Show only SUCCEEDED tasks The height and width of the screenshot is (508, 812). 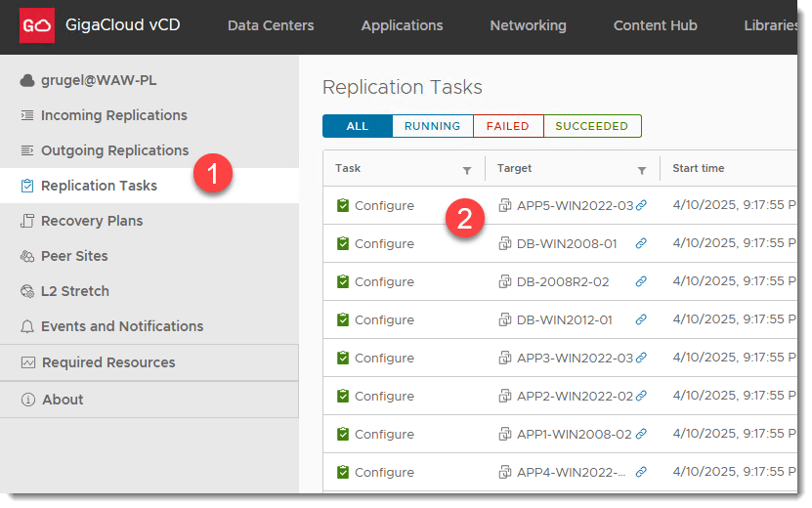pyautogui.click(x=591, y=126)
